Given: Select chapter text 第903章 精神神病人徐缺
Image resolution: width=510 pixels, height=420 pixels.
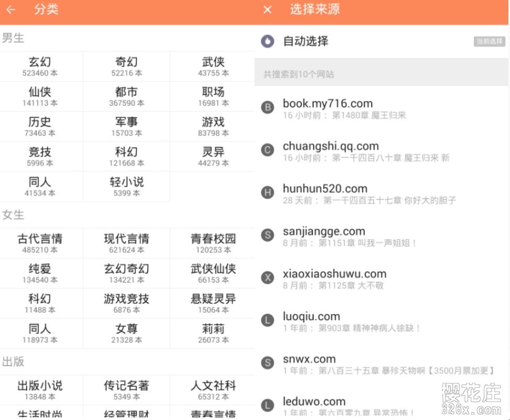Looking at the screenshot, I should click(370, 328).
